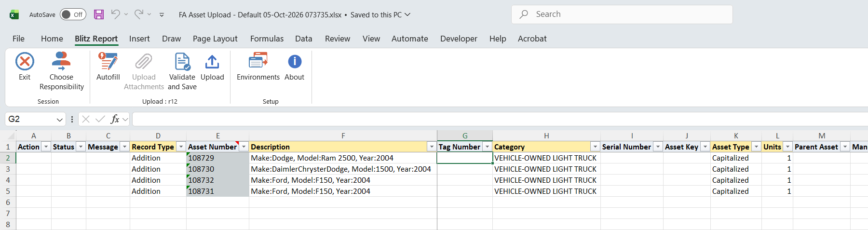868x230 pixels.
Task: Select the Dodge Ram 2500 description cell
Action: pyautogui.click(x=343, y=158)
